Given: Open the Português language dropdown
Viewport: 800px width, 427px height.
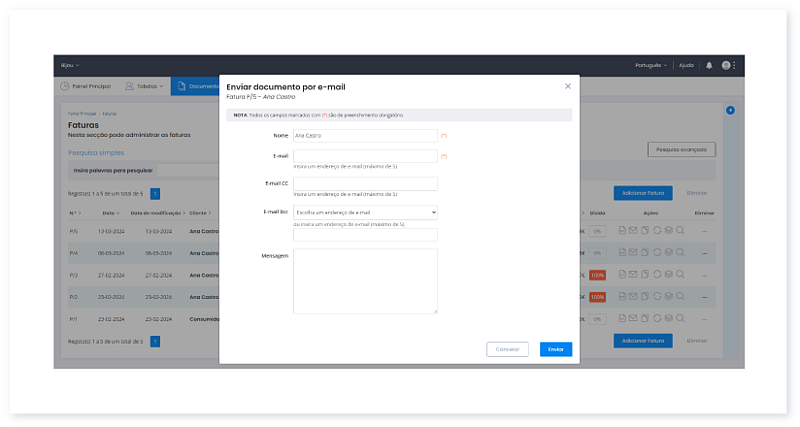Looking at the screenshot, I should (x=651, y=65).
